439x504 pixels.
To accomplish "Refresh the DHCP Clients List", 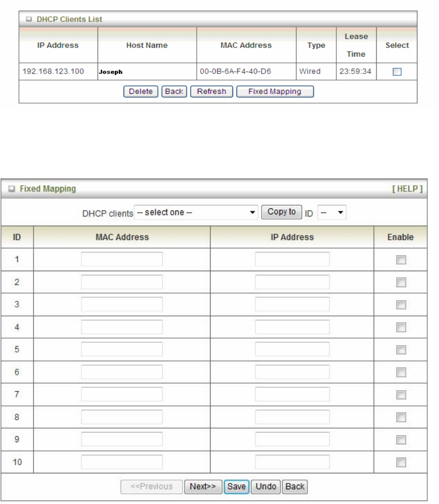I will pos(211,91).
